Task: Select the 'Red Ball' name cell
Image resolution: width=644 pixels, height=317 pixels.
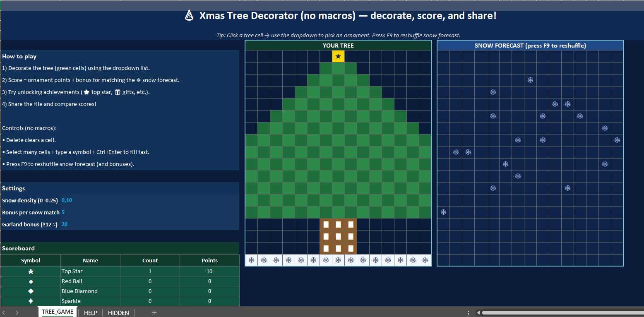Action: click(90, 281)
